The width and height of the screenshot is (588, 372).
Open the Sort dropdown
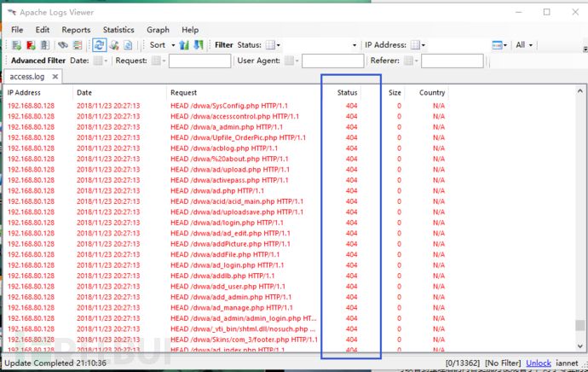pyautogui.click(x=162, y=45)
